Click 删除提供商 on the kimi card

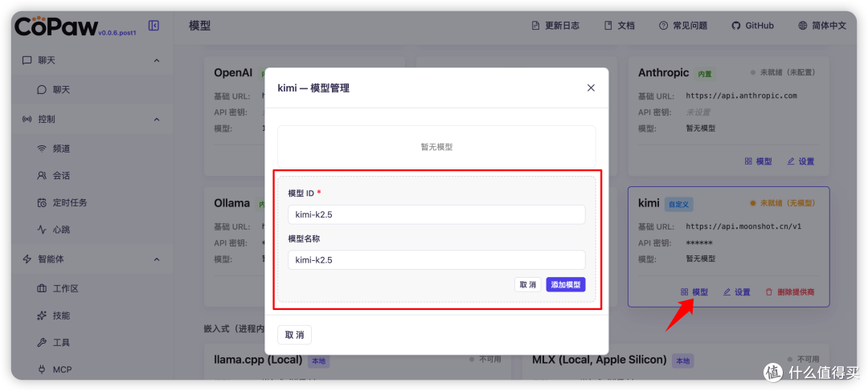pyautogui.click(x=788, y=292)
